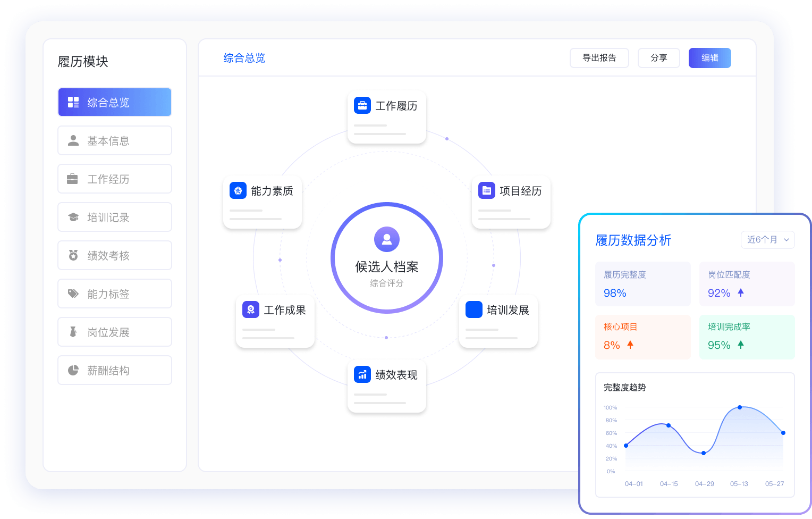Open the 工作履历 card
Screen dimensions: 812x519
[x=387, y=117]
